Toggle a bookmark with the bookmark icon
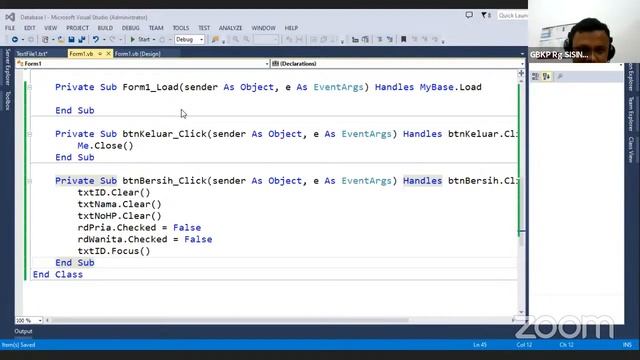The image size is (640, 360). pyautogui.click(x=404, y=40)
